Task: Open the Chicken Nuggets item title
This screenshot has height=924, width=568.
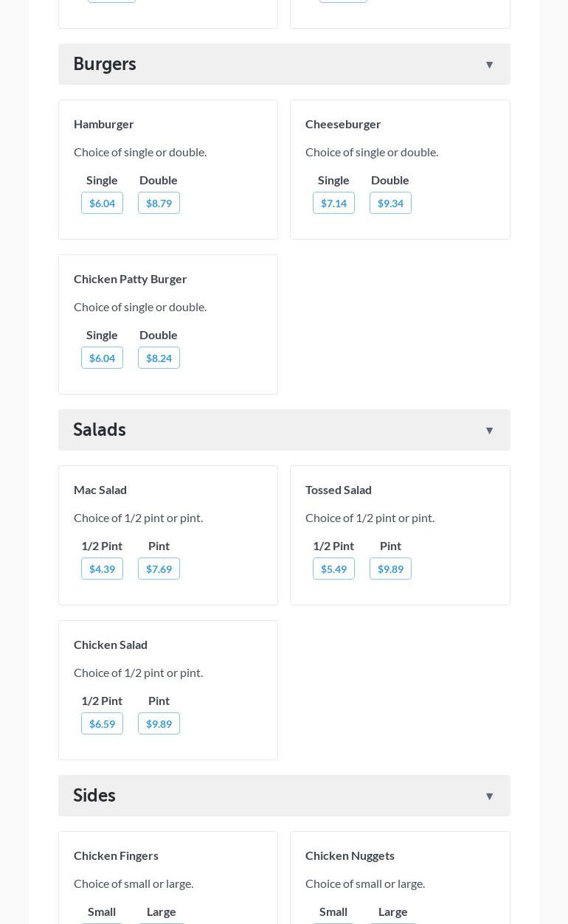Action: tap(350, 855)
